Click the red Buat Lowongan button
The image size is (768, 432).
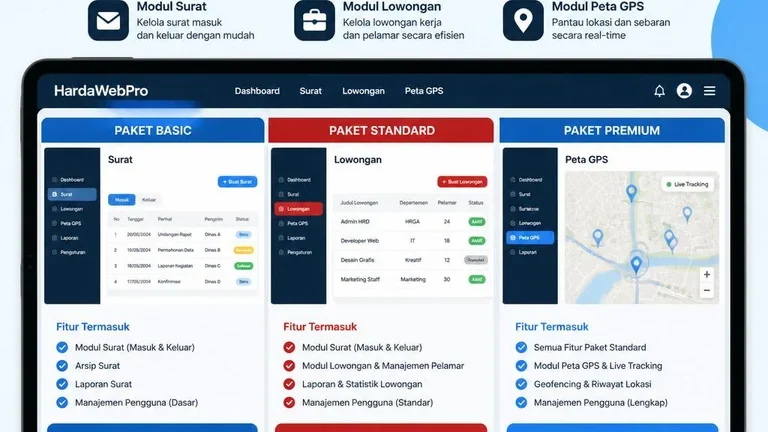[462, 182]
